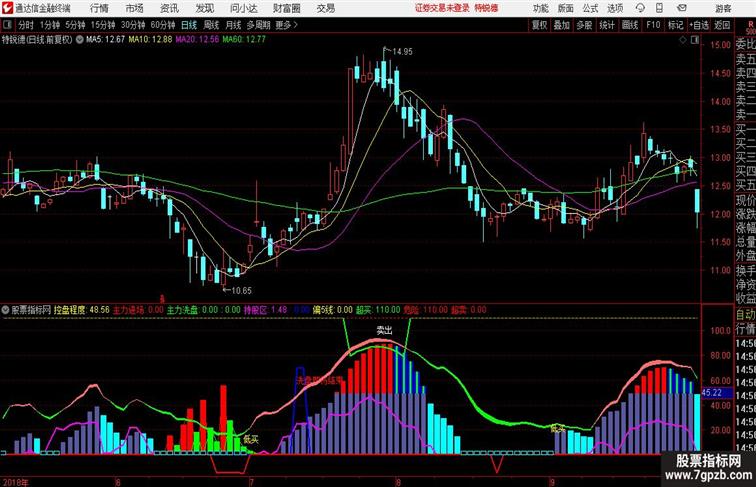Switch to the 15分钟 period tab
The image size is (756, 487).
103,25
